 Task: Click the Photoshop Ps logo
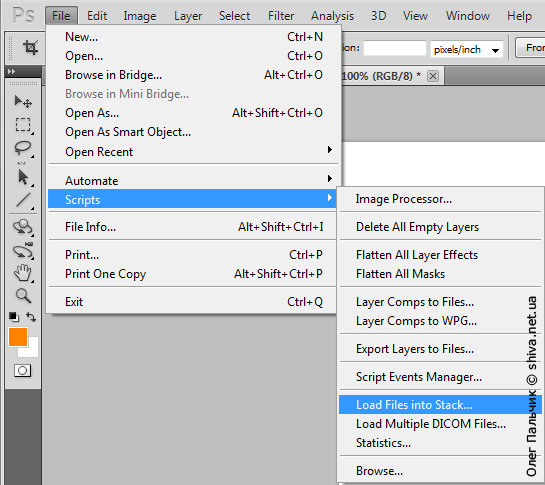point(24,16)
